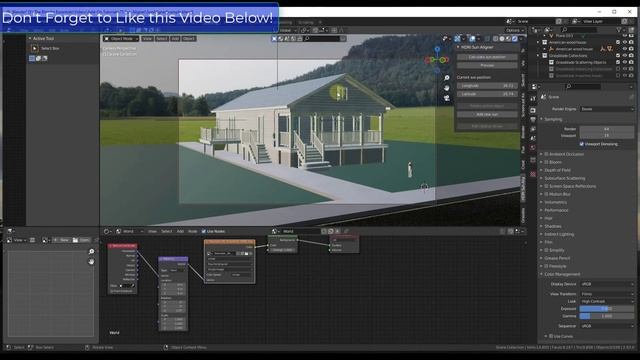Click the Options button in viewport header
Screen dimensions: 640x360
click(514, 30)
